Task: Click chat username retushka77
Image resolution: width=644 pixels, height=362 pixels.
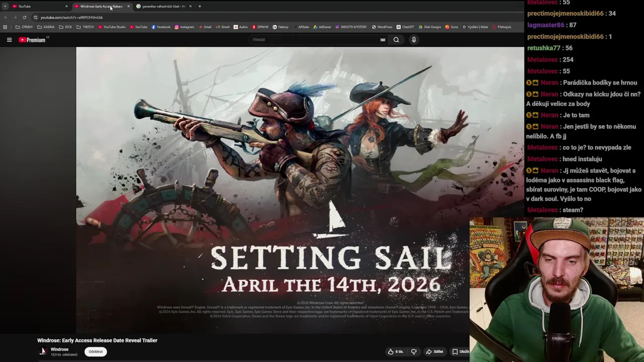Action: [544, 48]
